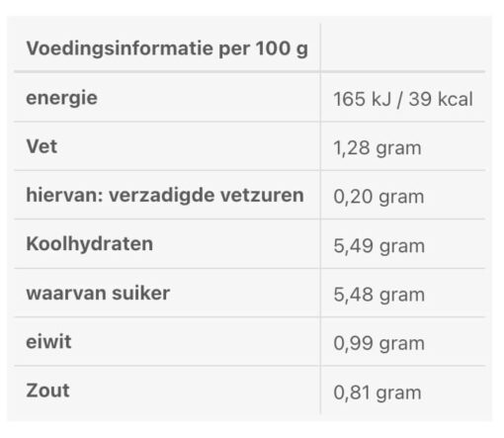The height and width of the screenshot is (438, 504).
Task: Select the waarvan suiker label
Action: coord(98,293)
